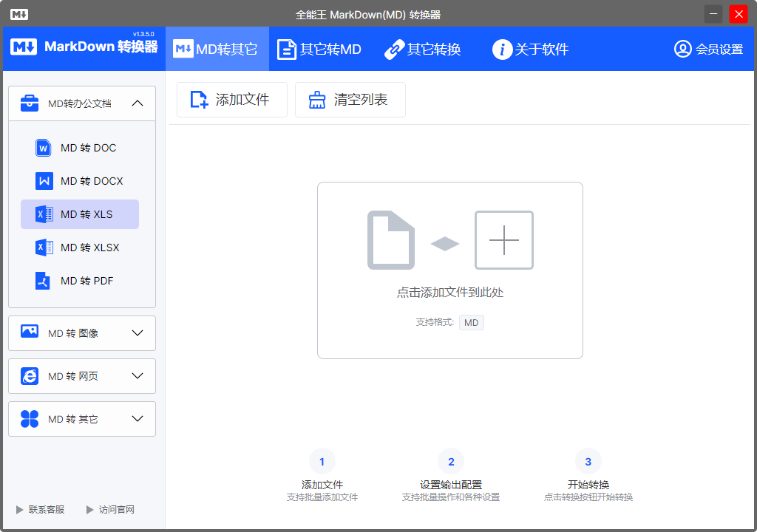Click the 清空列表 button

[350, 100]
